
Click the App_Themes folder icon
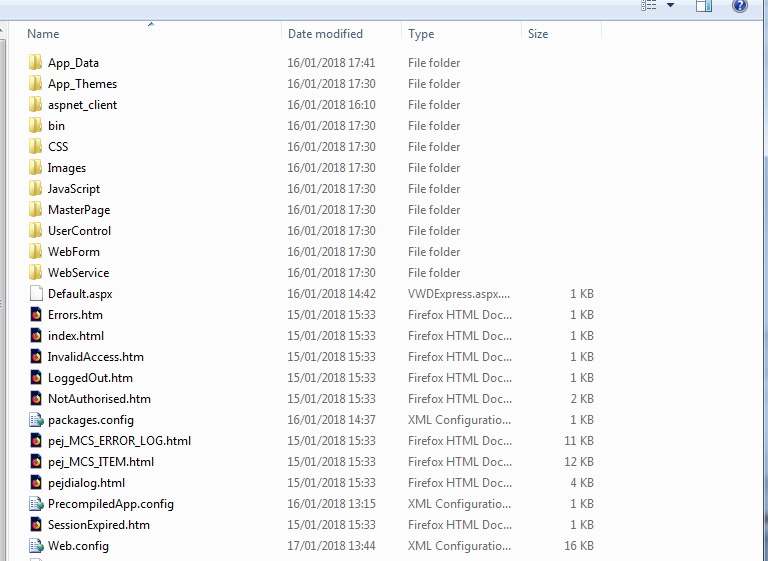[x=35, y=83]
